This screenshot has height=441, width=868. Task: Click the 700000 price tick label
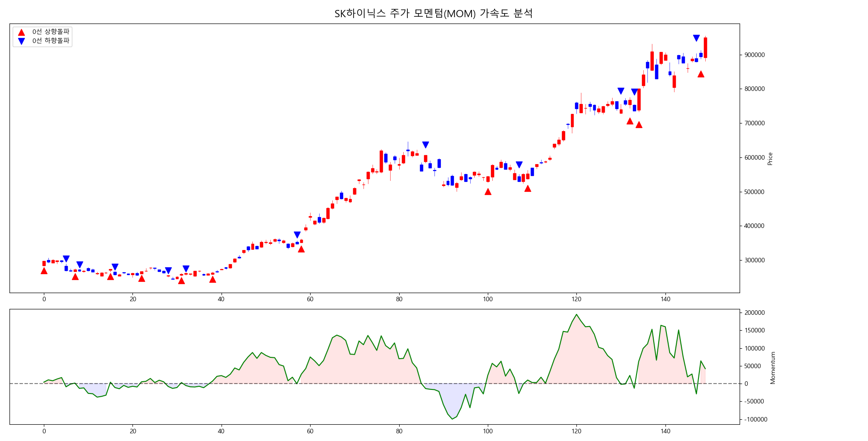(755, 123)
